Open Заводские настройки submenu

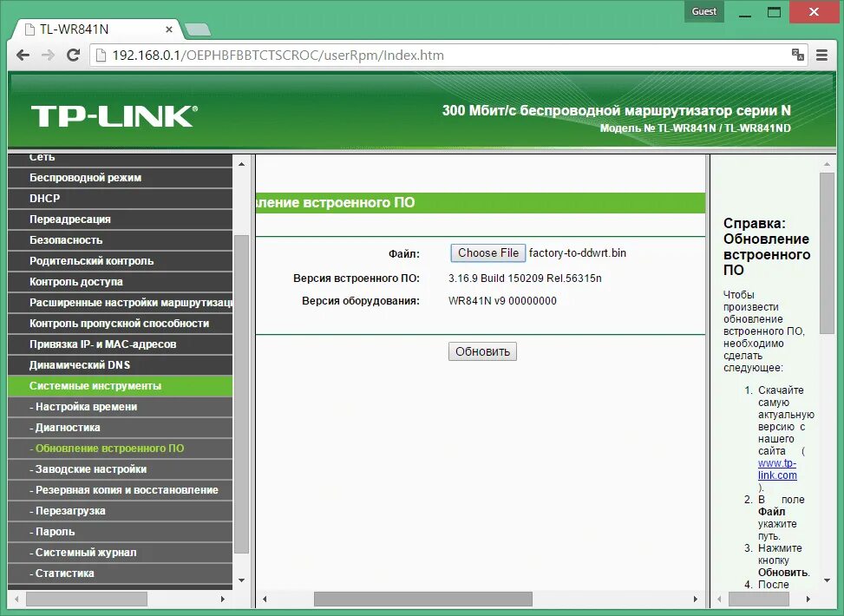120,469
